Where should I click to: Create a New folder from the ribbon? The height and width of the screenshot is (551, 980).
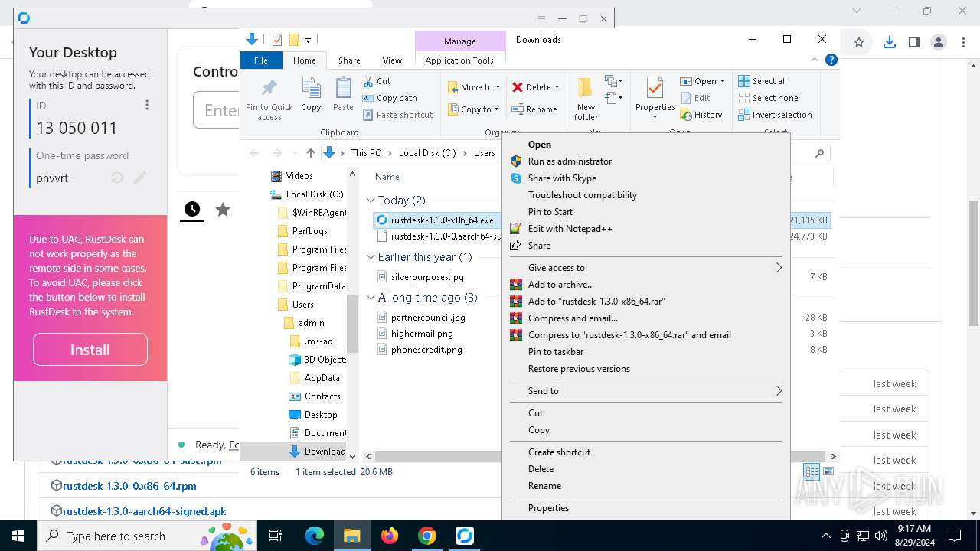(586, 98)
